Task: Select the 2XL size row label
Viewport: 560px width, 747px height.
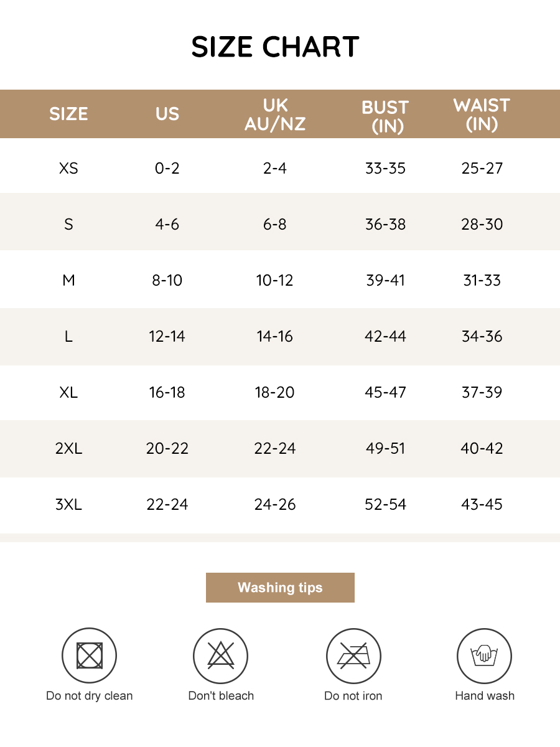Action: 68,448
